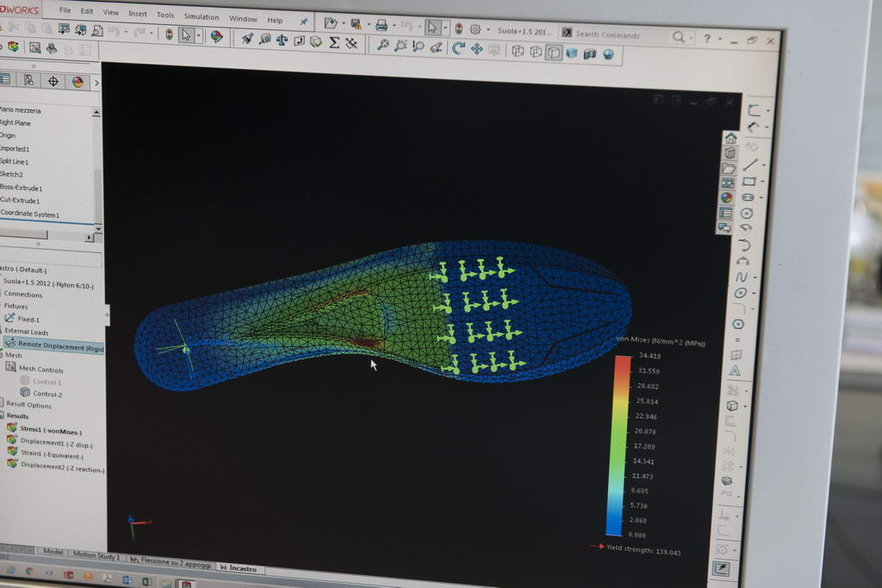Click the von Mises stress color legend bar
882x588 pixels.
618,445
